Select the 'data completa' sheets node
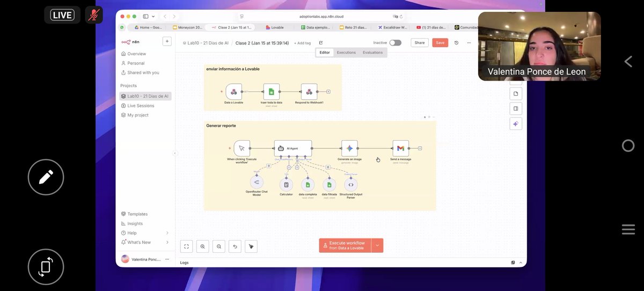 pos(308,184)
